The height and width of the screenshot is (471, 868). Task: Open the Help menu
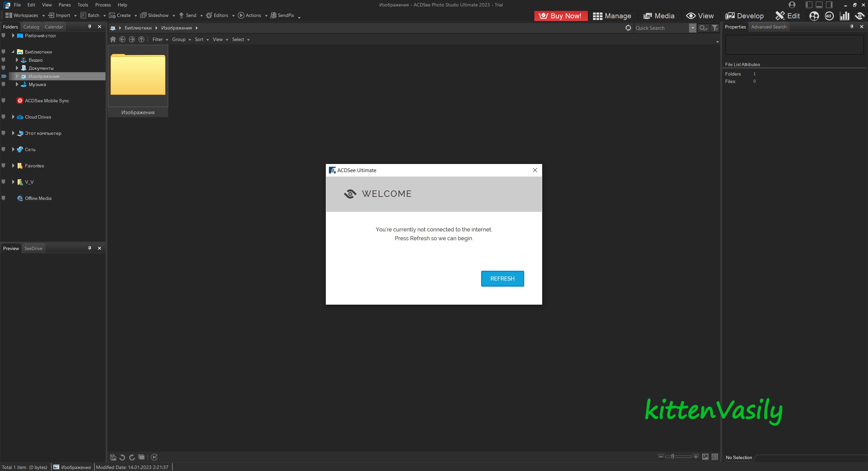(x=122, y=5)
